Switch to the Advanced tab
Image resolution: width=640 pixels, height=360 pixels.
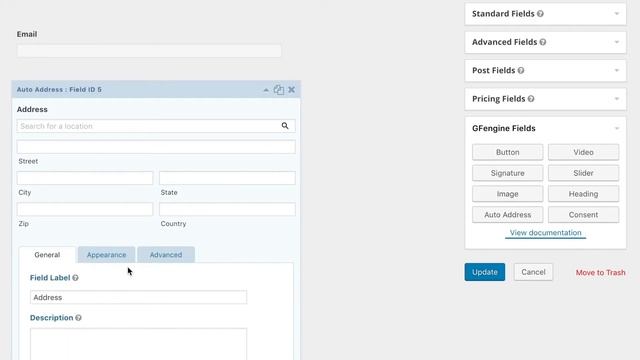(166, 255)
